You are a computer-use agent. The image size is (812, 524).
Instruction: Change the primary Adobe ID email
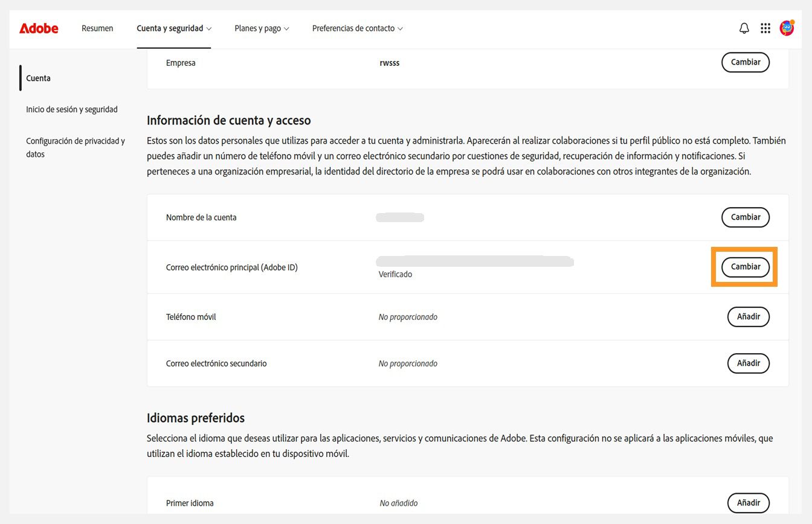tap(745, 266)
